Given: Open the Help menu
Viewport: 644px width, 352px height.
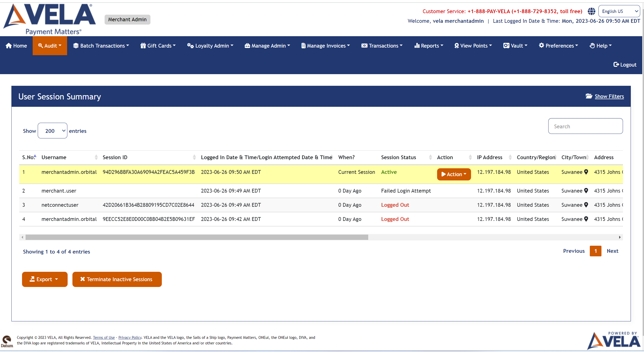Looking at the screenshot, I should [601, 46].
